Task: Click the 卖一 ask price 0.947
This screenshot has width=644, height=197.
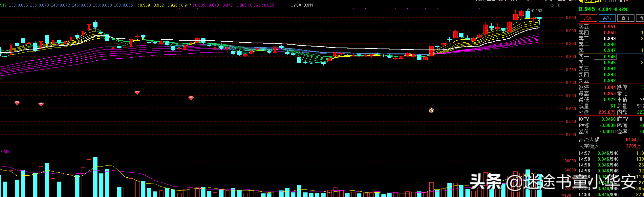Action: coord(610,50)
